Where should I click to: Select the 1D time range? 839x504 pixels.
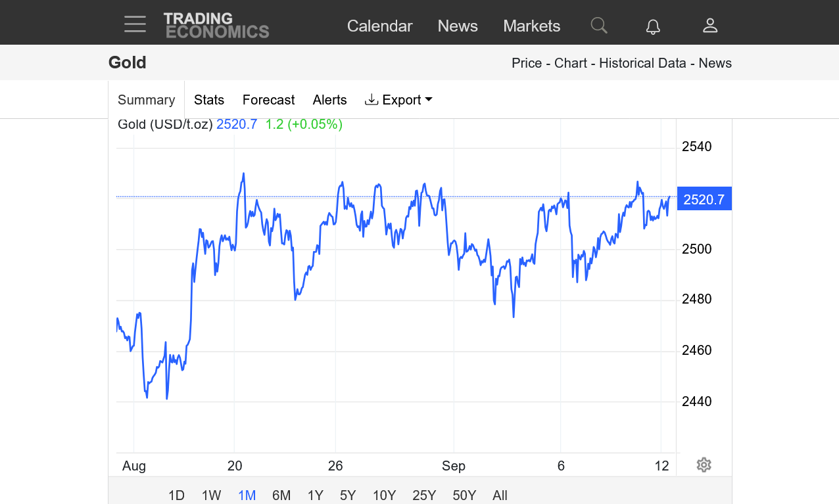coord(176,495)
